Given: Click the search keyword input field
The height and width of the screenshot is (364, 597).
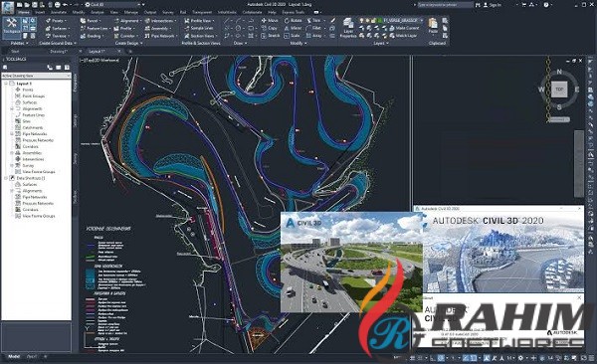Looking at the screenshot, I should 446,5.
